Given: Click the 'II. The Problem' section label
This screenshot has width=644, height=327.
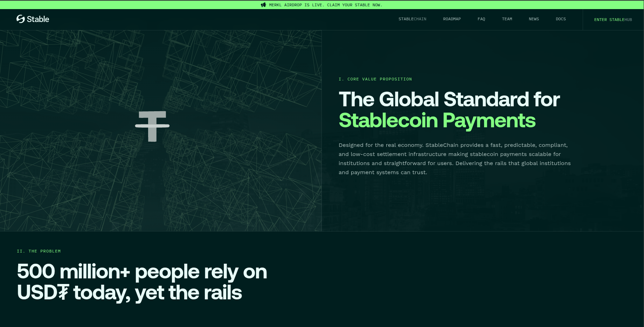Looking at the screenshot, I should coord(39,251).
